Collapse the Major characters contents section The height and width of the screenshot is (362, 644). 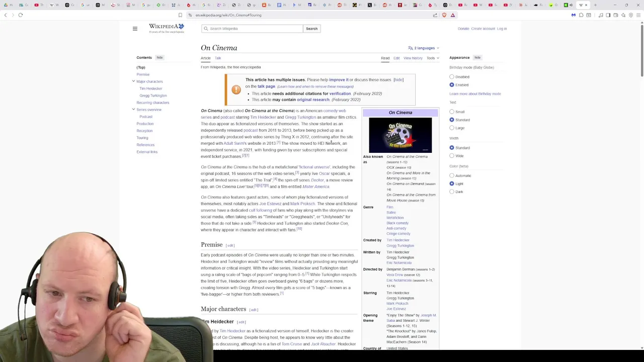[x=133, y=81]
